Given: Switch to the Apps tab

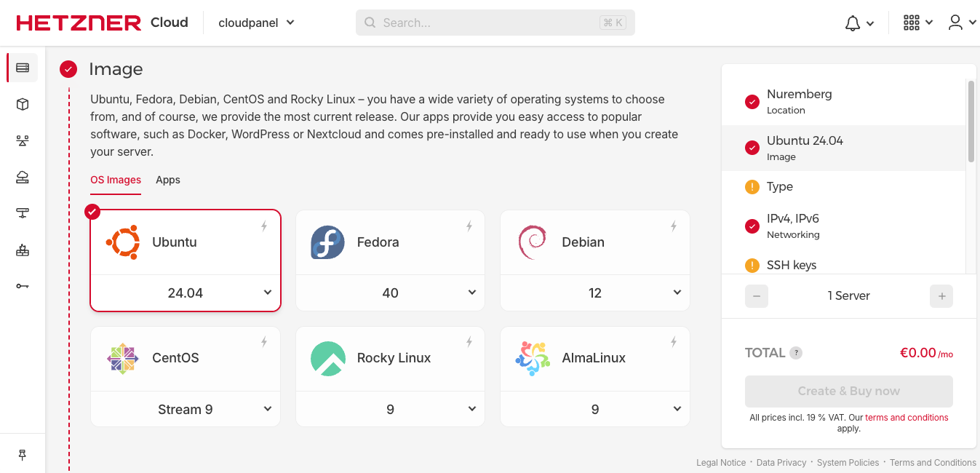Looking at the screenshot, I should [168, 180].
